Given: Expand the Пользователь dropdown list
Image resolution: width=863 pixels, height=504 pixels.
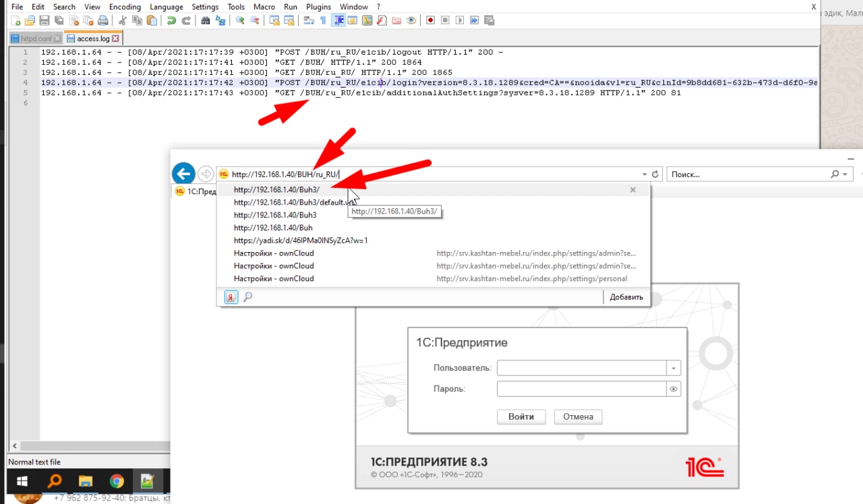Looking at the screenshot, I should (x=674, y=368).
